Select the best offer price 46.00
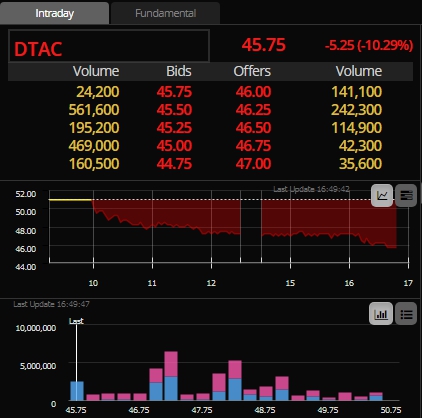Image resolution: width=422 pixels, height=418 pixels. click(253, 92)
